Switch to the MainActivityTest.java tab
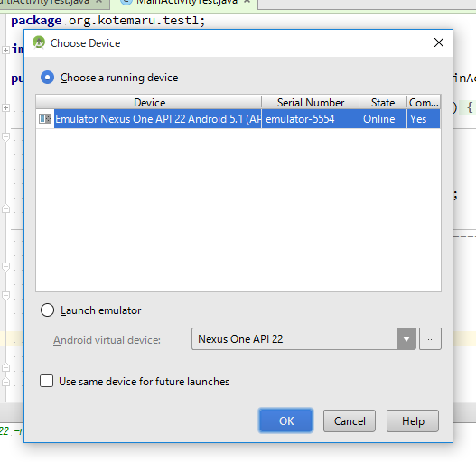The height and width of the screenshot is (462, 476). [186, 3]
